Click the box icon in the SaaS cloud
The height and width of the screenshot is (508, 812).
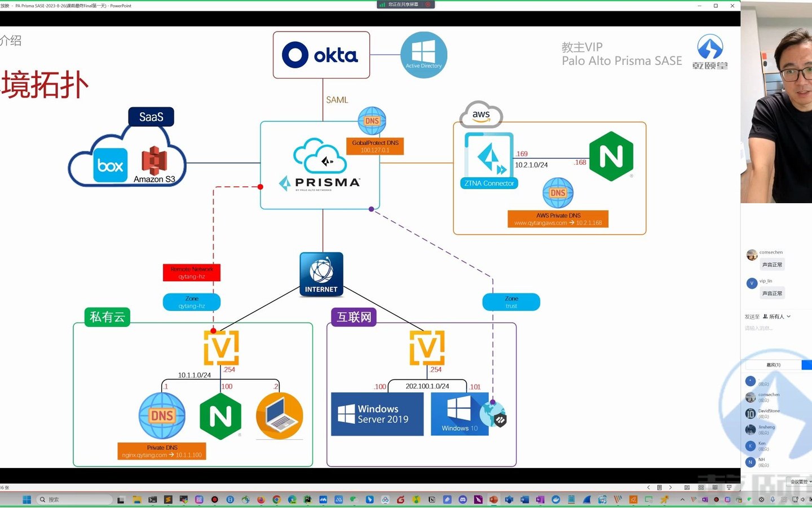111,165
